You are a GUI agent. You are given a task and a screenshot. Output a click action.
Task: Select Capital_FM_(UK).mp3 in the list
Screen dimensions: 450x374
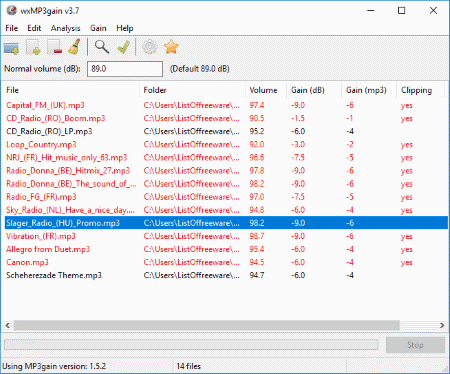click(x=45, y=105)
